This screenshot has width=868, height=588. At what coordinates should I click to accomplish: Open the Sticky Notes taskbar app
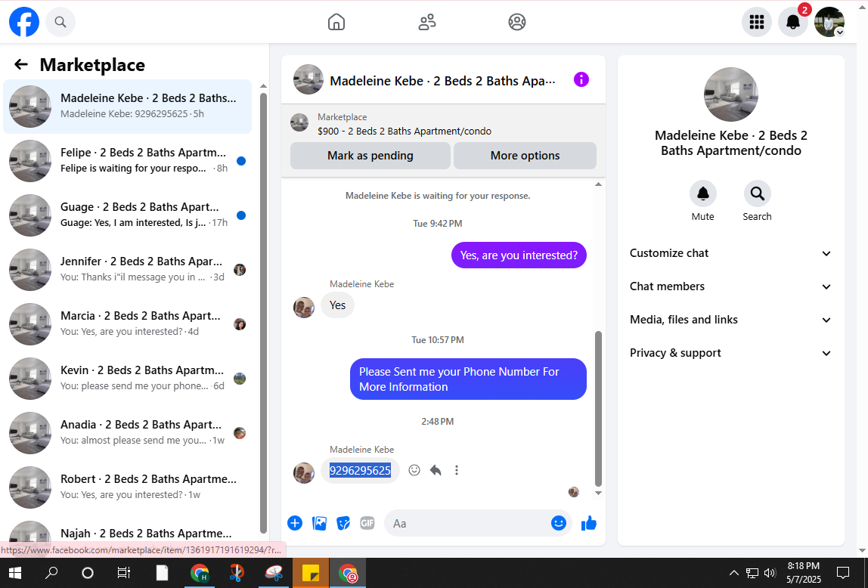pos(311,573)
